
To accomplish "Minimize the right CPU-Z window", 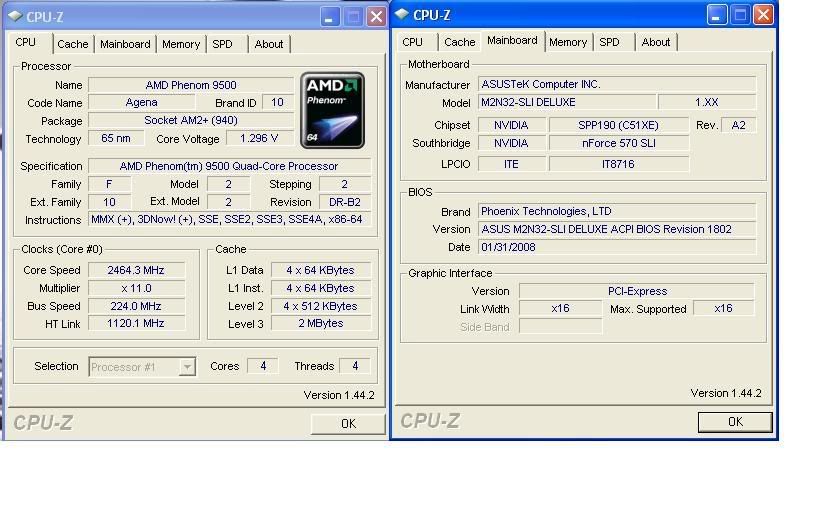I will [x=717, y=14].
